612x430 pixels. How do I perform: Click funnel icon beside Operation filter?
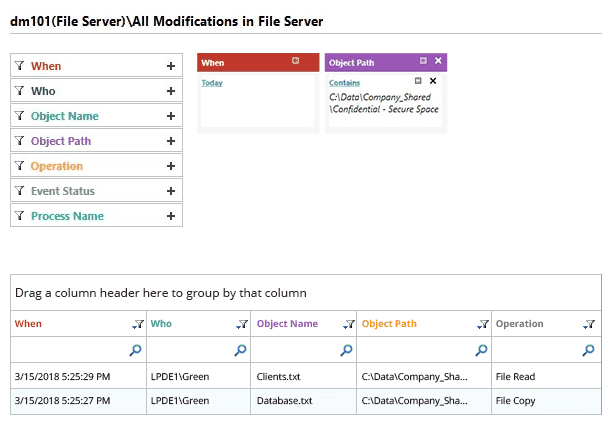tap(19, 165)
